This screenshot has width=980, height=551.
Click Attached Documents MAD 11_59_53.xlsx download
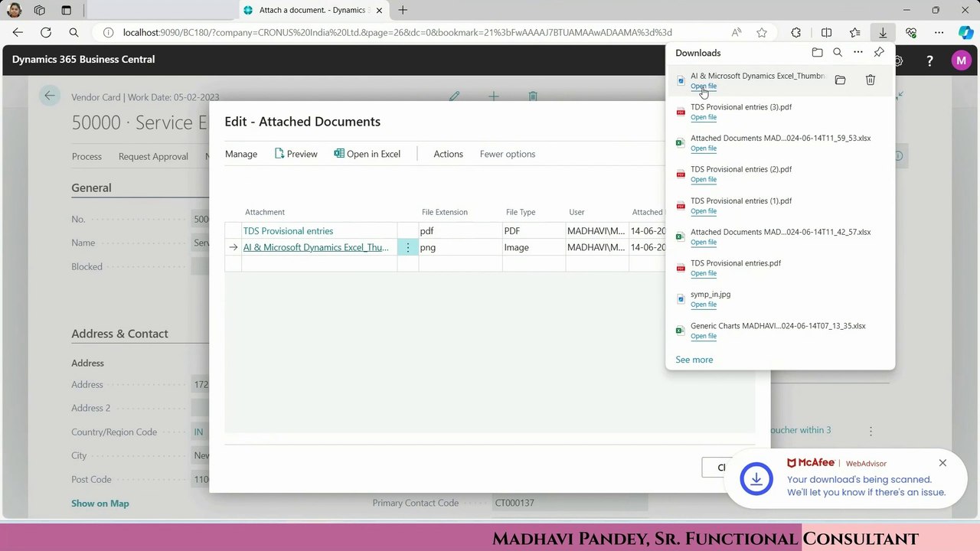click(780, 139)
